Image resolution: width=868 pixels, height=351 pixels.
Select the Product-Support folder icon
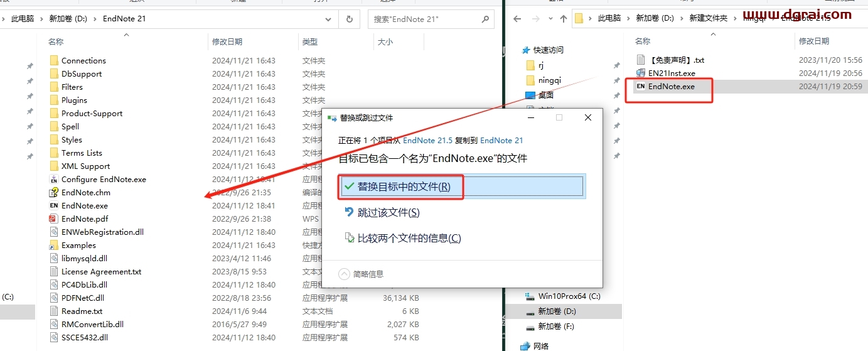[54, 114]
